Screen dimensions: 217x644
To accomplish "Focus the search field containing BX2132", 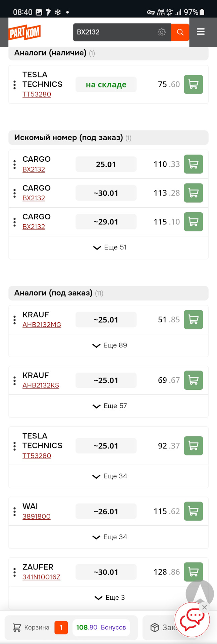I will [x=114, y=32].
